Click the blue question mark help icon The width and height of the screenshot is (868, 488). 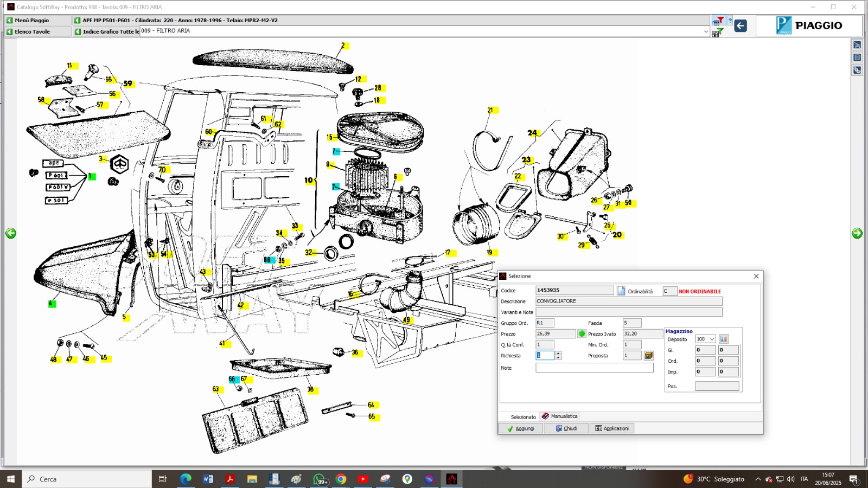(730, 21)
